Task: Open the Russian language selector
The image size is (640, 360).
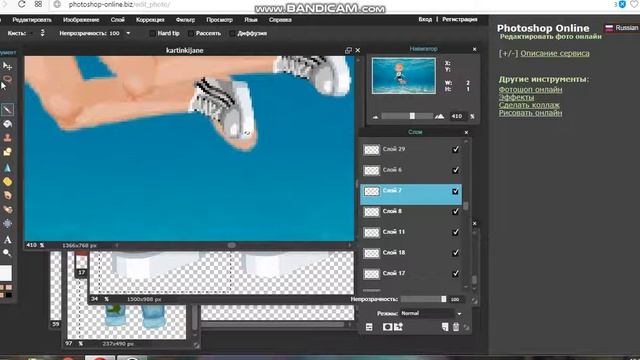Action: pos(622,28)
